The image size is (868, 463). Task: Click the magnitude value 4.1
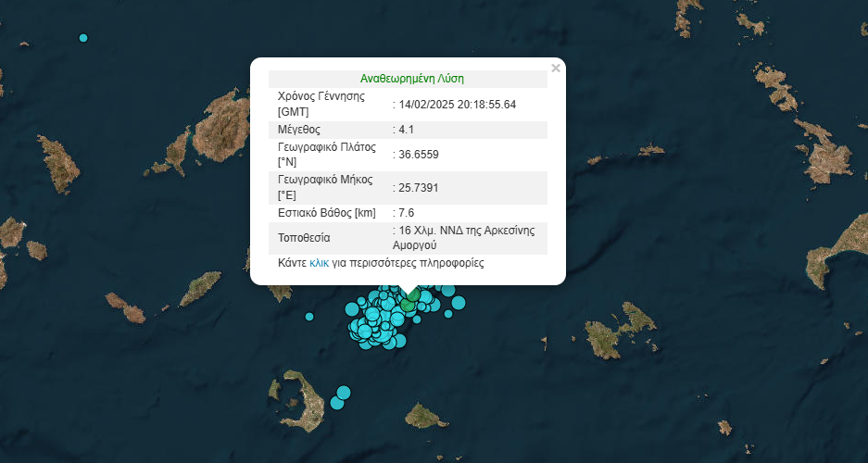[406, 129]
